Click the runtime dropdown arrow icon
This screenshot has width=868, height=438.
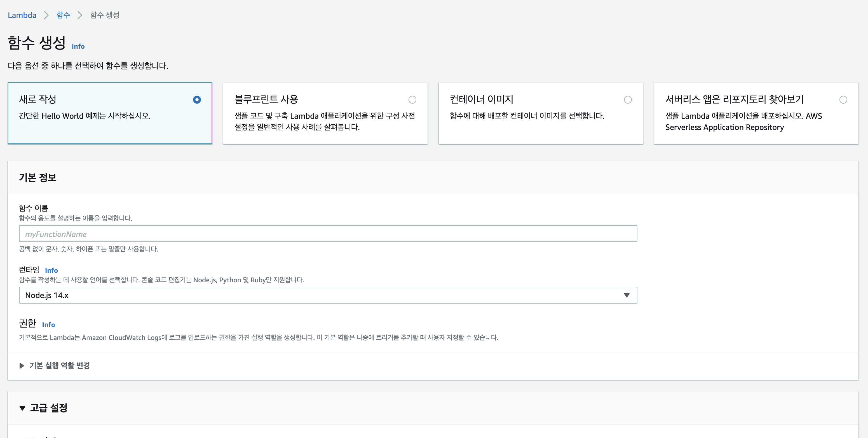point(627,295)
